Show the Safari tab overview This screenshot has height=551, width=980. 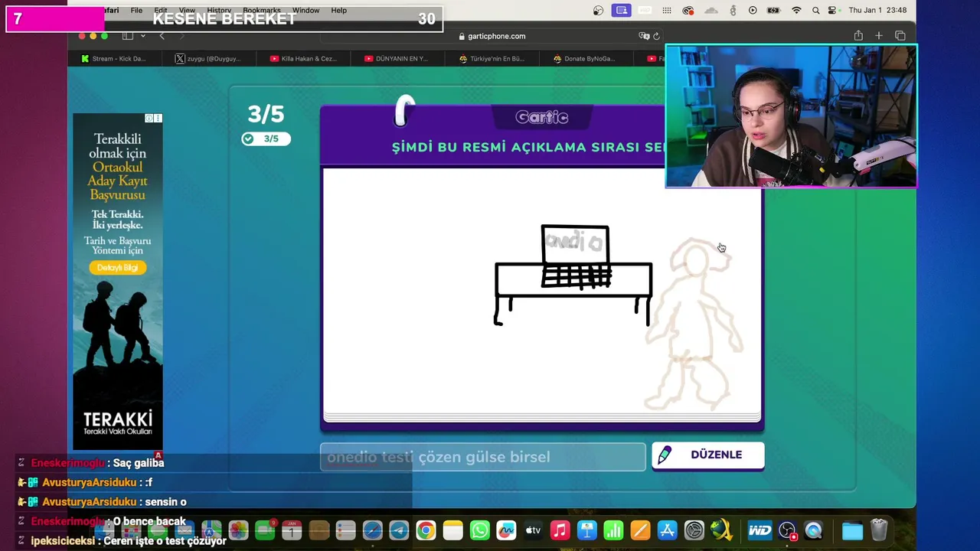(x=900, y=36)
